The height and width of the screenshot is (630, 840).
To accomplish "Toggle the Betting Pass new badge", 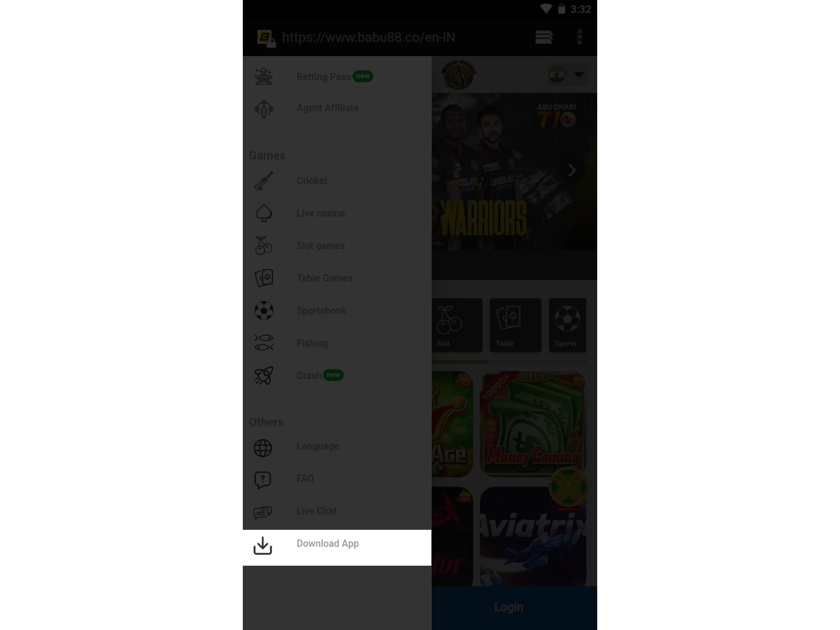I will pos(362,75).
